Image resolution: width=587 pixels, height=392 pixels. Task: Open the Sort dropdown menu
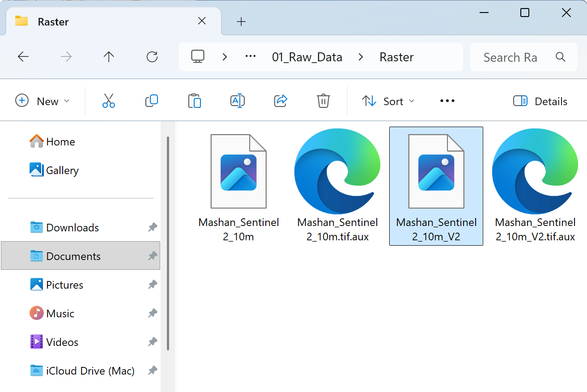pos(388,101)
